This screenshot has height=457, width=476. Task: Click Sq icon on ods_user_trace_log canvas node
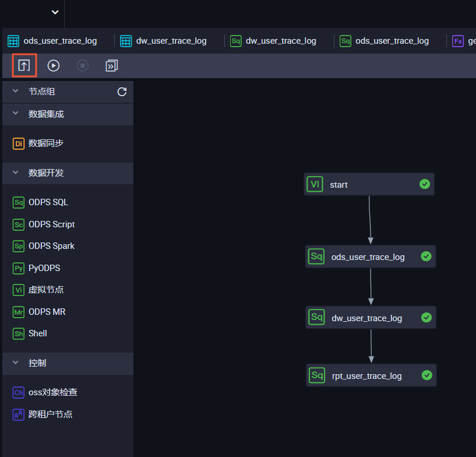(x=316, y=256)
